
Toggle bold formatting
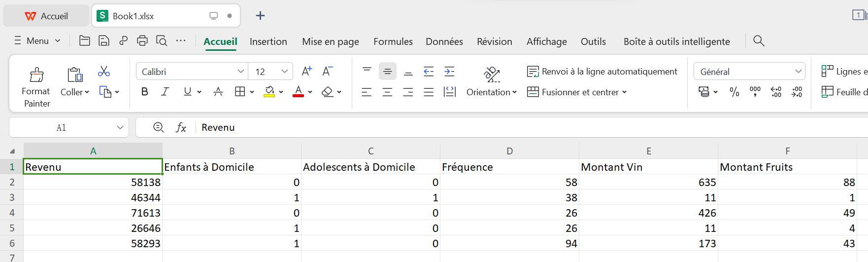(145, 92)
